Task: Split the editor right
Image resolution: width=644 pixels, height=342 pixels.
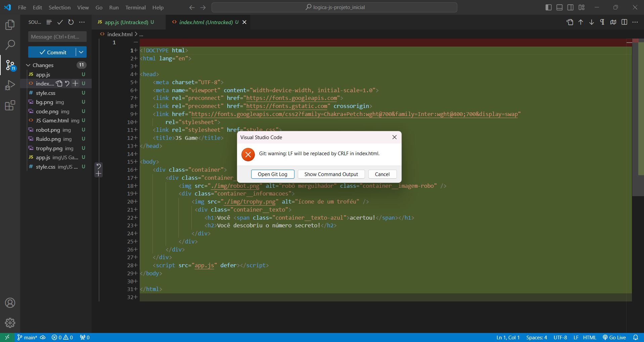Action: tap(624, 22)
